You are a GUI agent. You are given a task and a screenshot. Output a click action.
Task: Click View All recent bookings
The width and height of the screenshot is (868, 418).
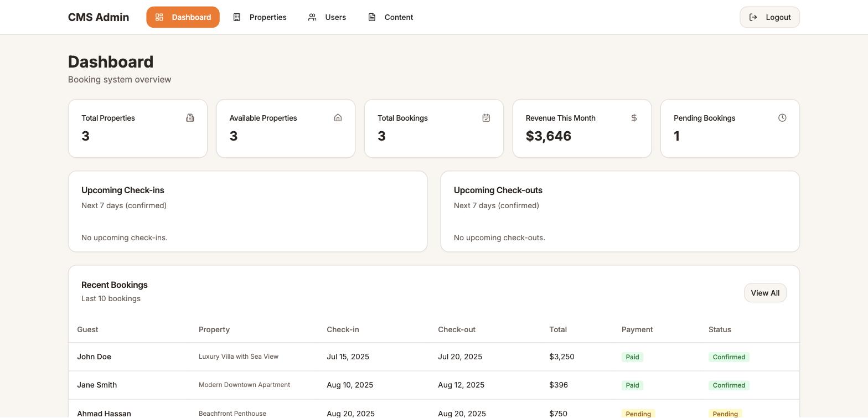click(765, 293)
